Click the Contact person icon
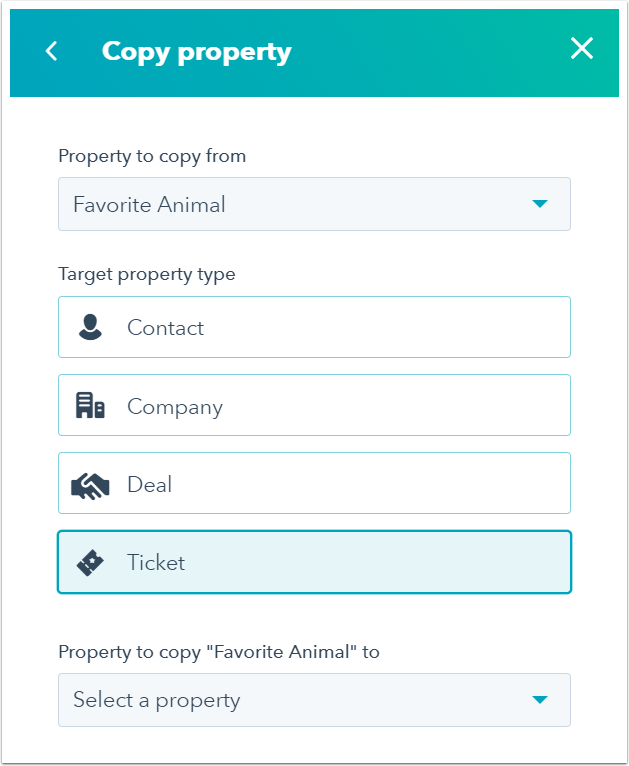629x766 pixels. pyautogui.click(x=91, y=327)
